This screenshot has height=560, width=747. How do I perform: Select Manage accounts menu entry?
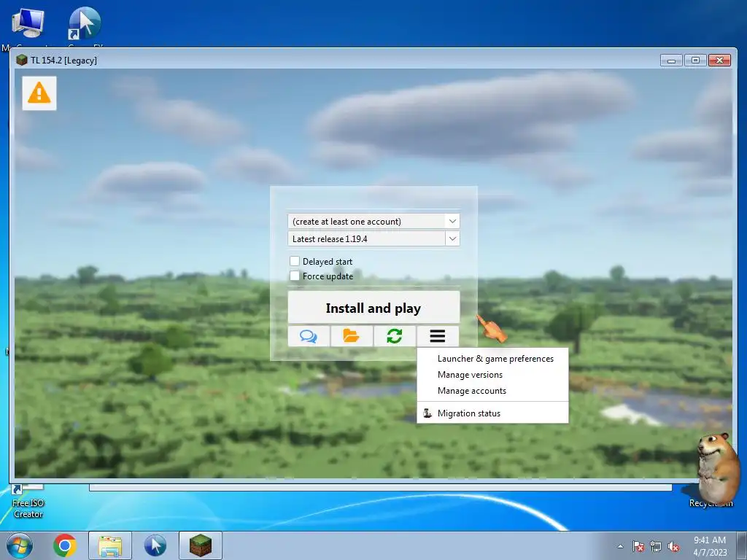point(492,391)
